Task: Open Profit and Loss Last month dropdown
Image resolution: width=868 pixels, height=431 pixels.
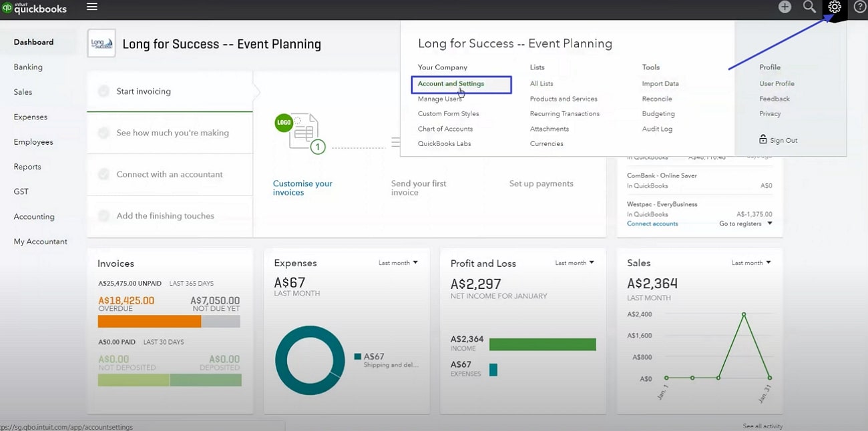Action: (x=574, y=263)
